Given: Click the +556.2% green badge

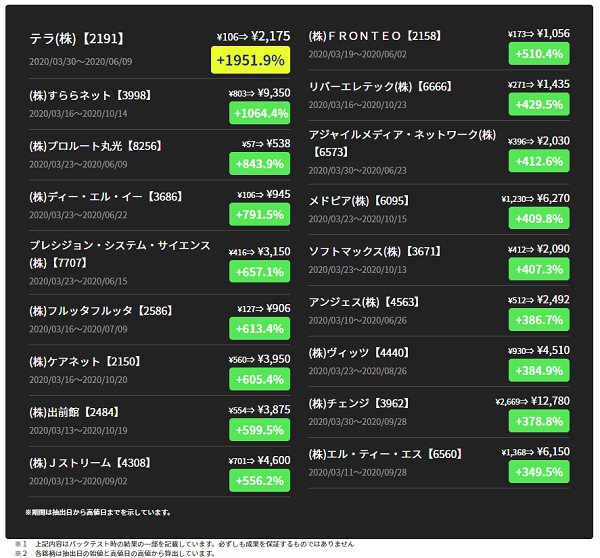Looking at the screenshot, I should [259, 480].
